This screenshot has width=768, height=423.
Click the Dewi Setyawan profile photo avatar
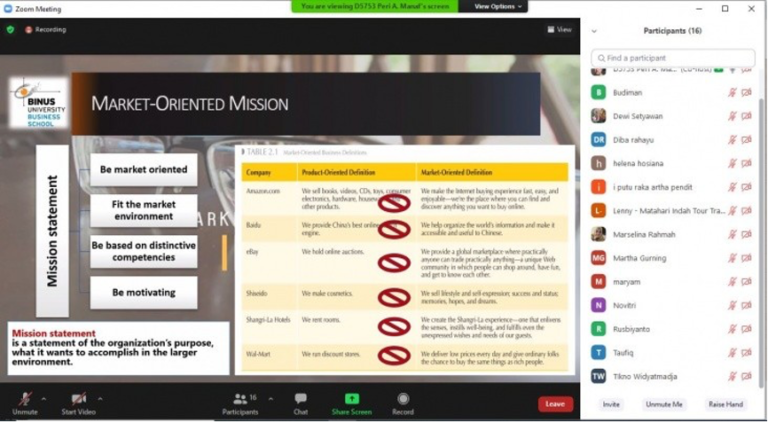coord(599,116)
